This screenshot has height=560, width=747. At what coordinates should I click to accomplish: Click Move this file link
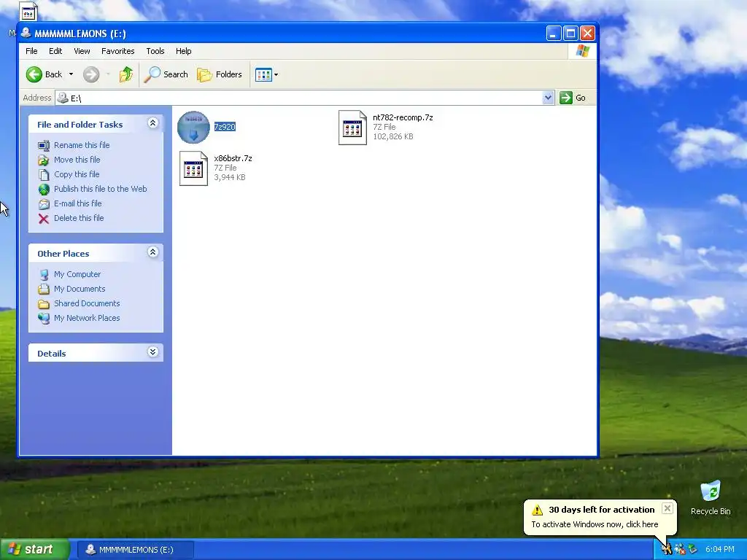(x=77, y=160)
